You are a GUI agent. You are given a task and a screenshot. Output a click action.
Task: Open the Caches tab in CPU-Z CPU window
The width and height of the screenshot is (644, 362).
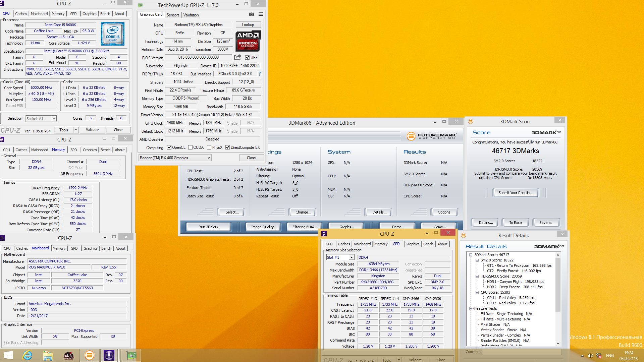(x=21, y=14)
